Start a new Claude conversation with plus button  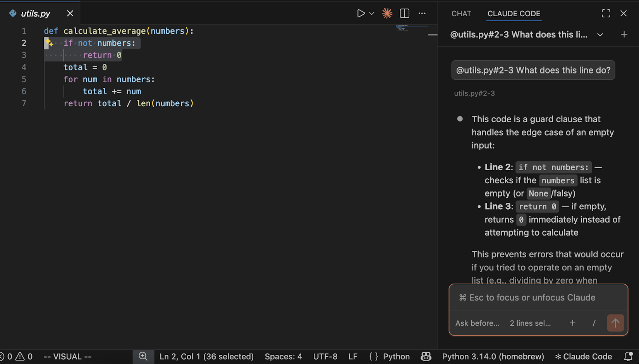624,34
